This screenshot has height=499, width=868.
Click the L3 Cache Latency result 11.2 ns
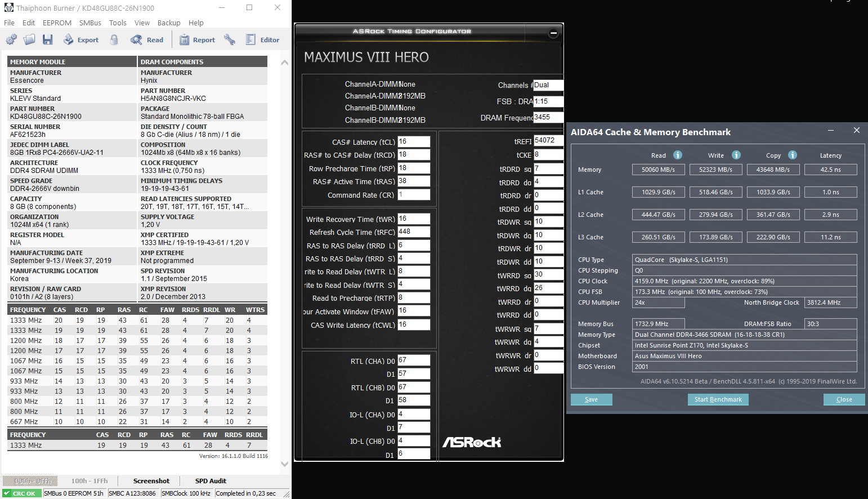point(831,237)
